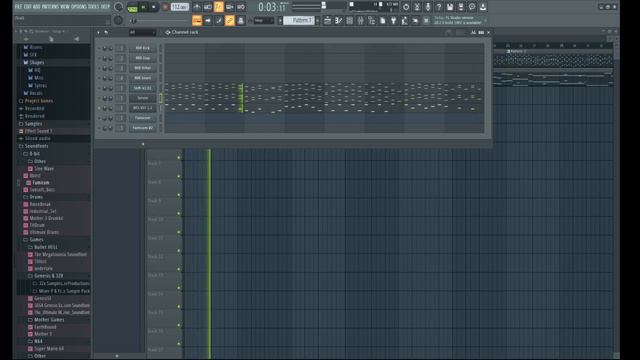Open the PATTERNS menu
Viewport: 640px width, 360px height.
51,7
